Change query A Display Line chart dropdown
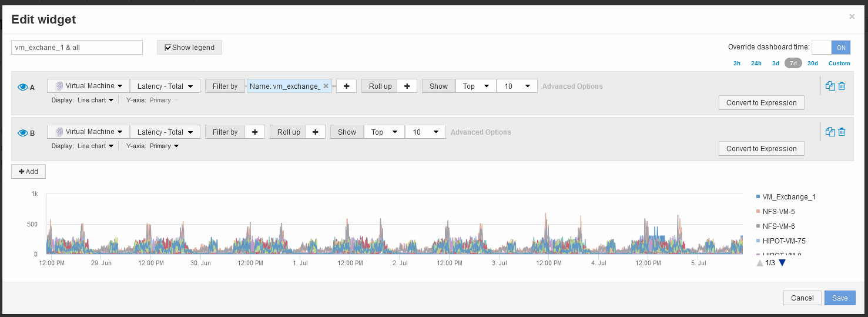Image resolution: width=868 pixels, height=317 pixels. [96, 100]
